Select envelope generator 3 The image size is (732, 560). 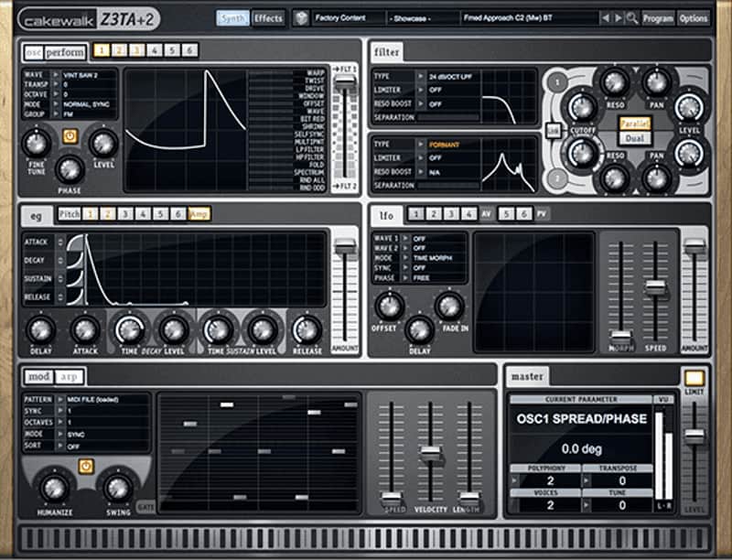(125, 214)
